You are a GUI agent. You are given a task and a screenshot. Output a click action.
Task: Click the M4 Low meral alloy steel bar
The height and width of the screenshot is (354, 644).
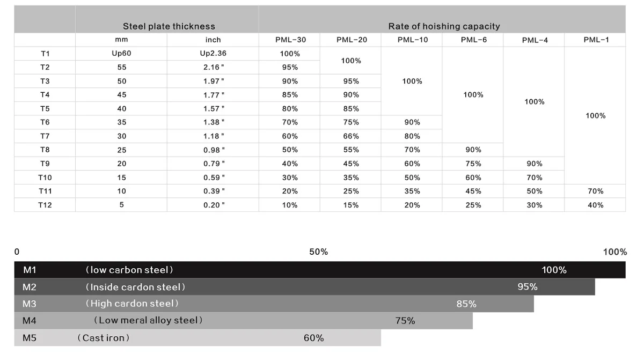point(243,321)
